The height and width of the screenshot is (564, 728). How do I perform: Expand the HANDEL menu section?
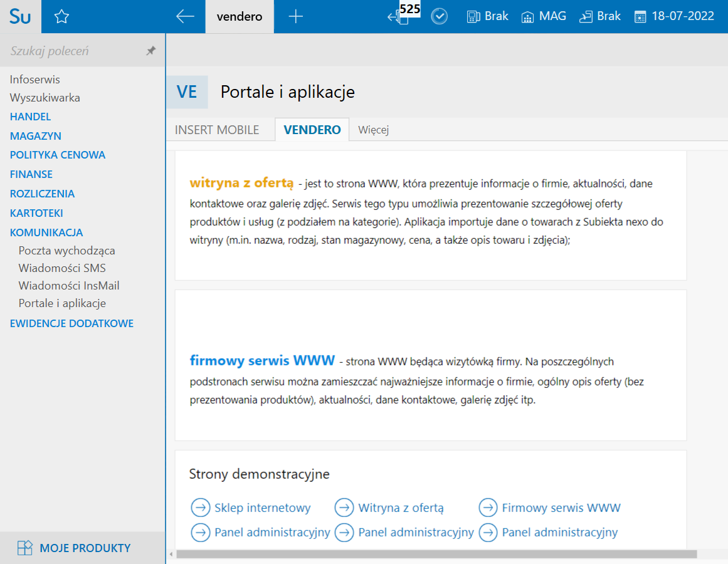30,117
